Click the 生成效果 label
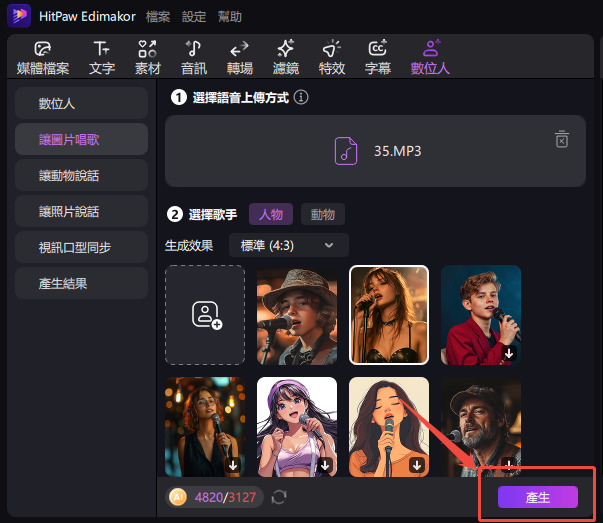Screen dimensions: 603x523 click(x=189, y=245)
